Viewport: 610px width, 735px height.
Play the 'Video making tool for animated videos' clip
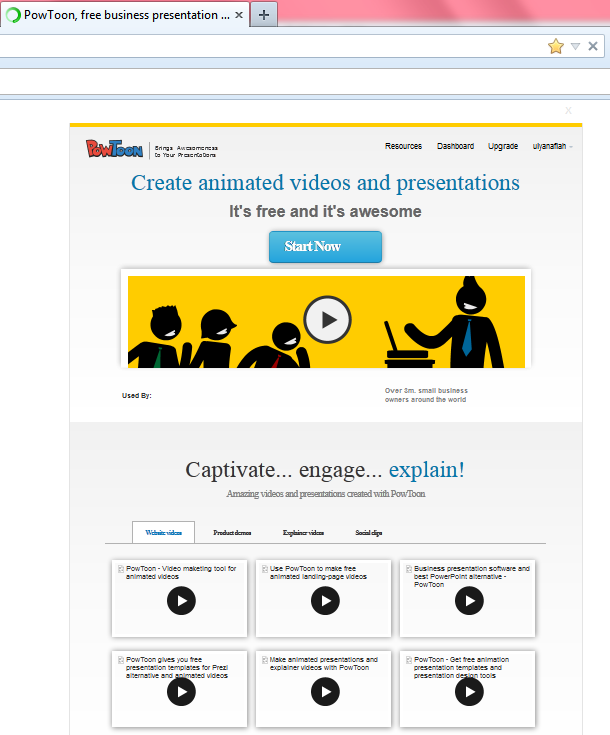(181, 601)
